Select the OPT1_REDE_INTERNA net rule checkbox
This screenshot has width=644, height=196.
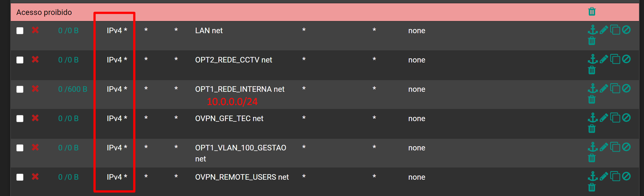[x=20, y=89]
